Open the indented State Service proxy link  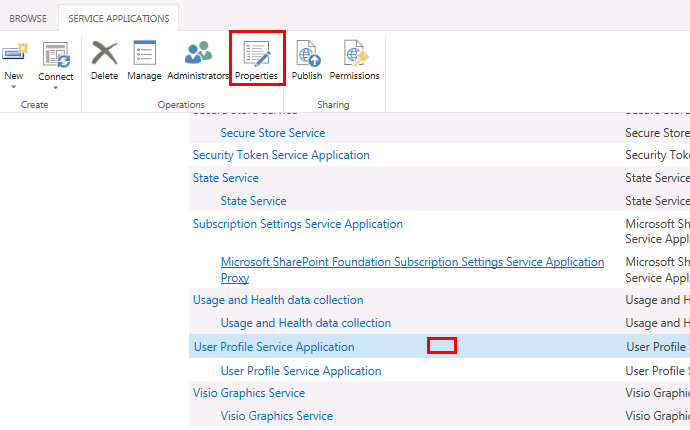point(253,201)
